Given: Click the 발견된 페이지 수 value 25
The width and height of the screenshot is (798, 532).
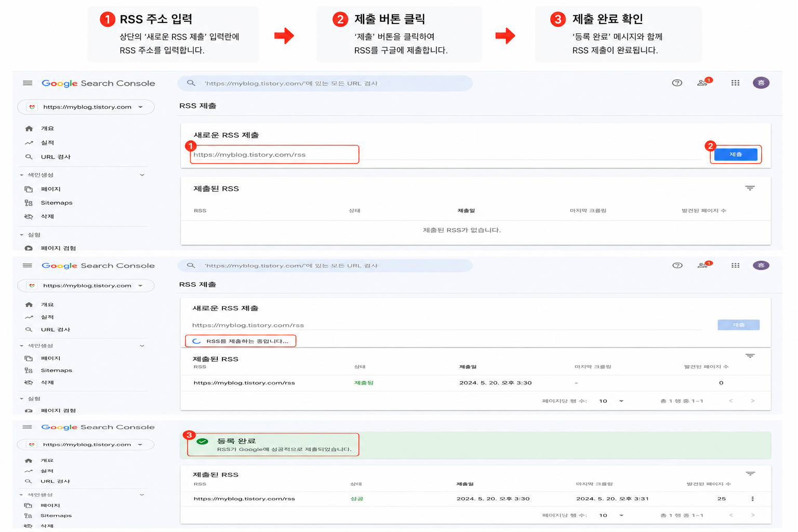Looking at the screenshot, I should coord(722,499).
